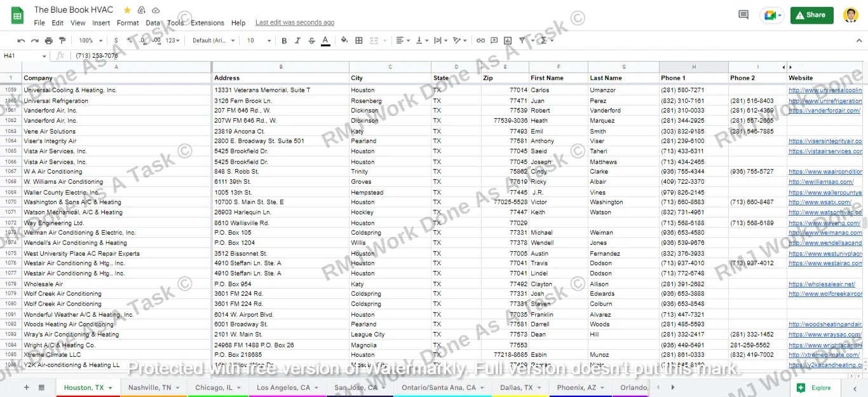Open the Help menu
The height and width of the screenshot is (397, 868).
(x=238, y=23)
